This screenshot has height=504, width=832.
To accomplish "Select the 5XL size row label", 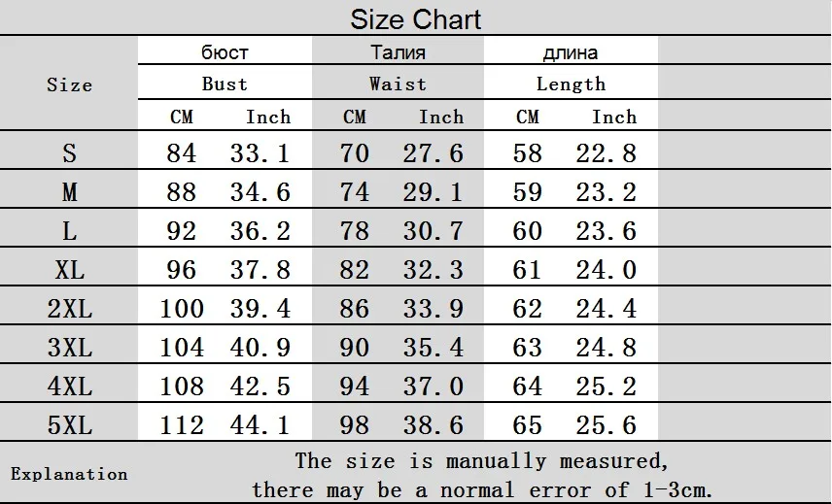I will click(x=69, y=424).
